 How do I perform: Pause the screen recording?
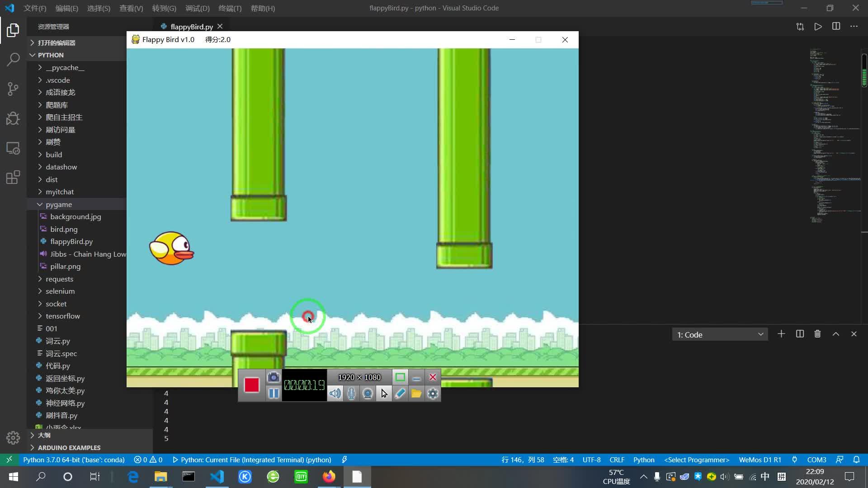pos(274,393)
